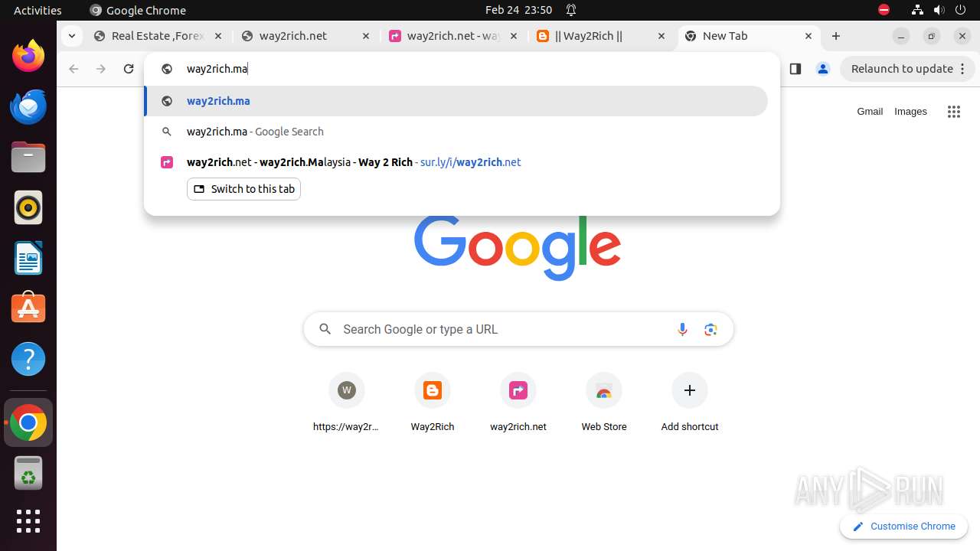Go forward to next page
The image size is (980, 551).
(x=101, y=69)
